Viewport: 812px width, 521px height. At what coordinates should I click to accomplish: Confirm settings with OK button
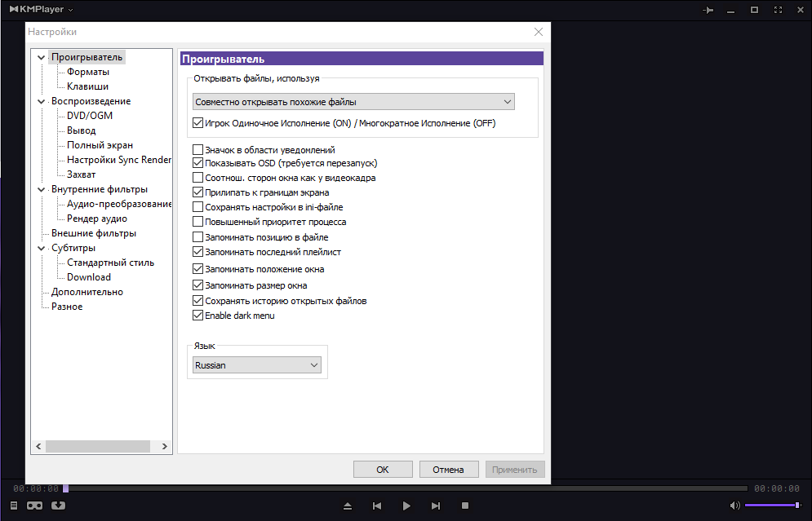coord(383,470)
